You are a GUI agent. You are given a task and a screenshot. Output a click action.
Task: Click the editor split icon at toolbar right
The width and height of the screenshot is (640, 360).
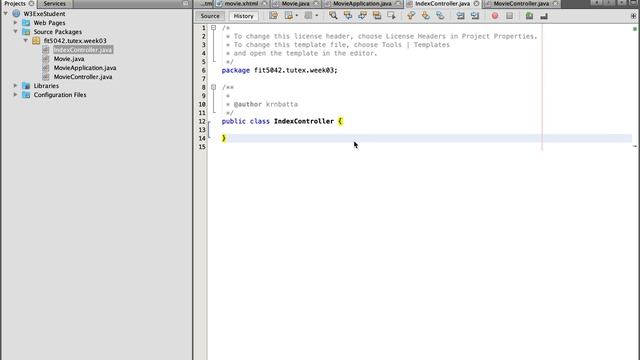633,16
